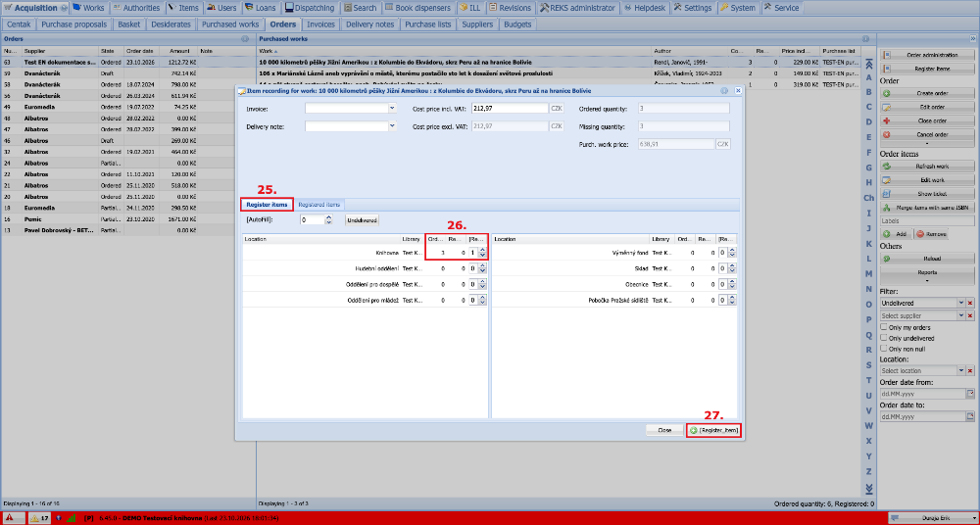The height and width of the screenshot is (525, 980).
Task: Click the warning count 17 icon
Action: point(40,517)
